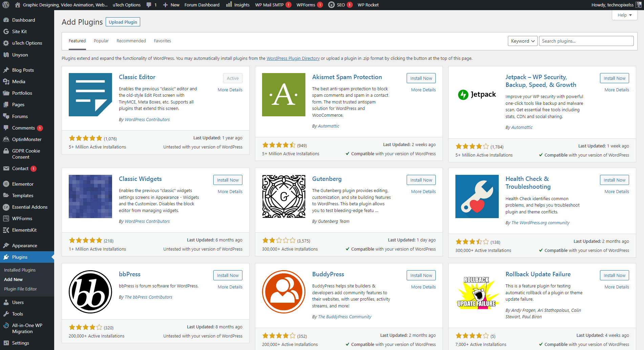
Task: Install the Jetpack plugin
Action: [x=615, y=78]
